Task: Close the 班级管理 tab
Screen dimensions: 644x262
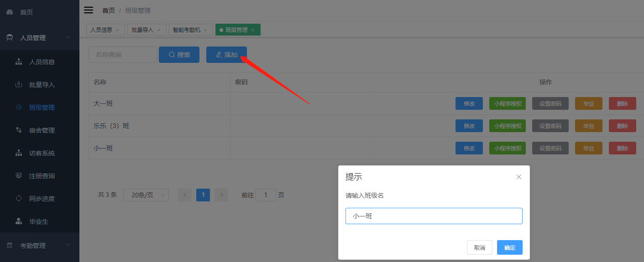Action: [253, 30]
